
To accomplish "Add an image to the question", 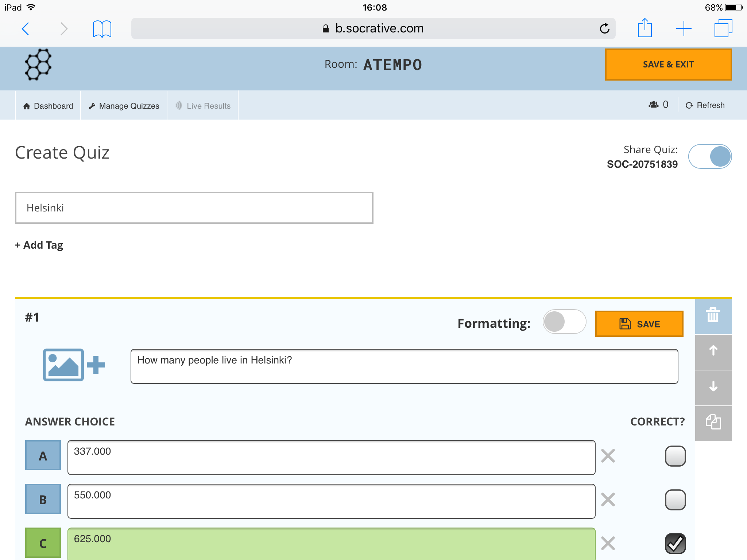I will point(74,365).
